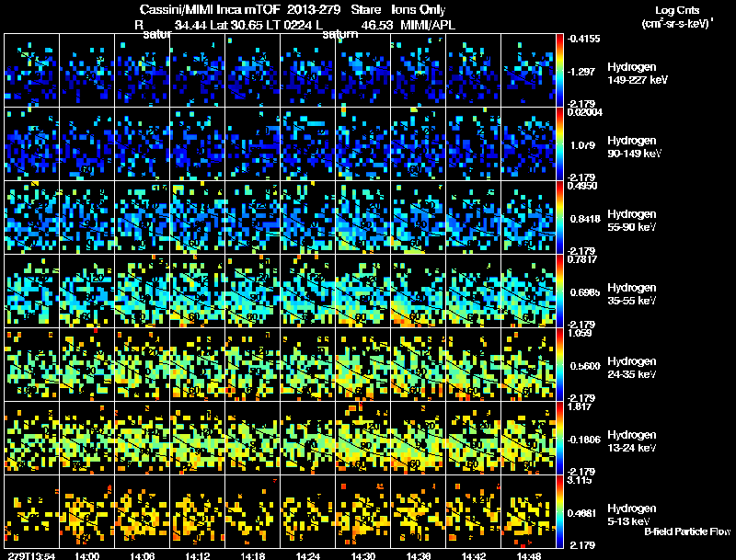The image size is (736, 560).
Task: Click the color bar beside Hydrogen 35-55 keV
Action: point(559,291)
